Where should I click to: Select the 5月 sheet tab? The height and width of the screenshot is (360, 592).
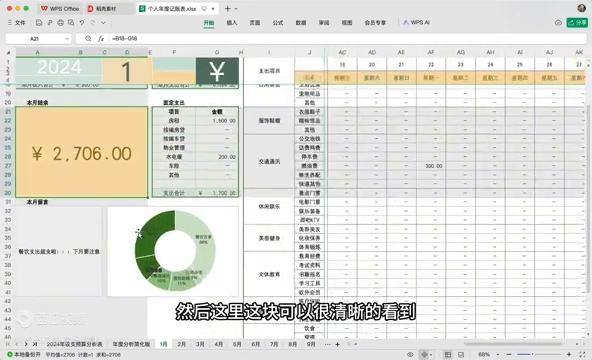click(237, 344)
